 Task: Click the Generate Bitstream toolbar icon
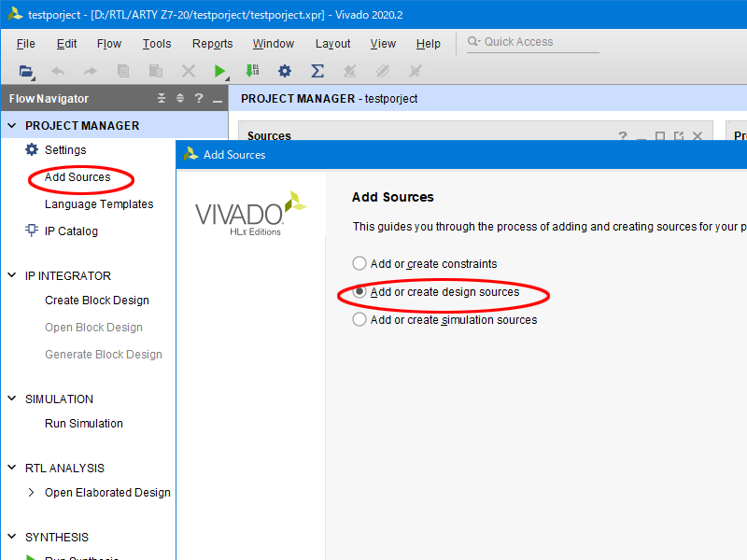pos(252,71)
